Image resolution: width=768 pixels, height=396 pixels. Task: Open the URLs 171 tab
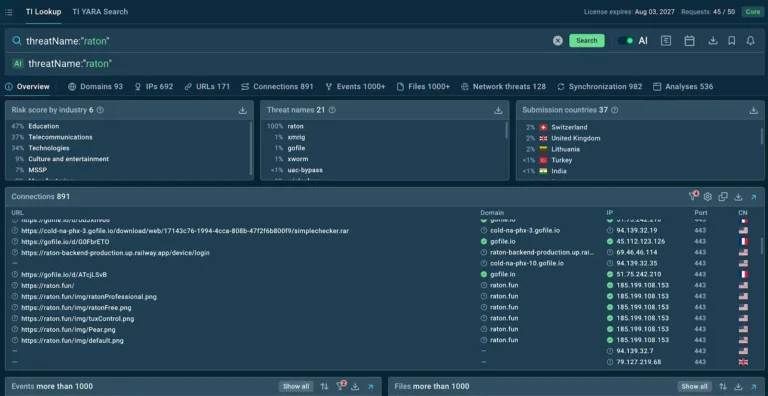coord(207,87)
